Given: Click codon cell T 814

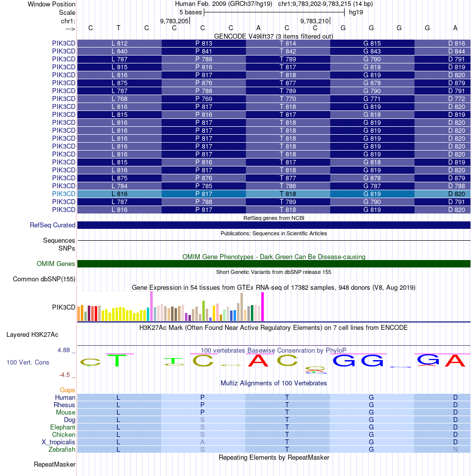Looking at the screenshot, I should (x=288, y=44).
